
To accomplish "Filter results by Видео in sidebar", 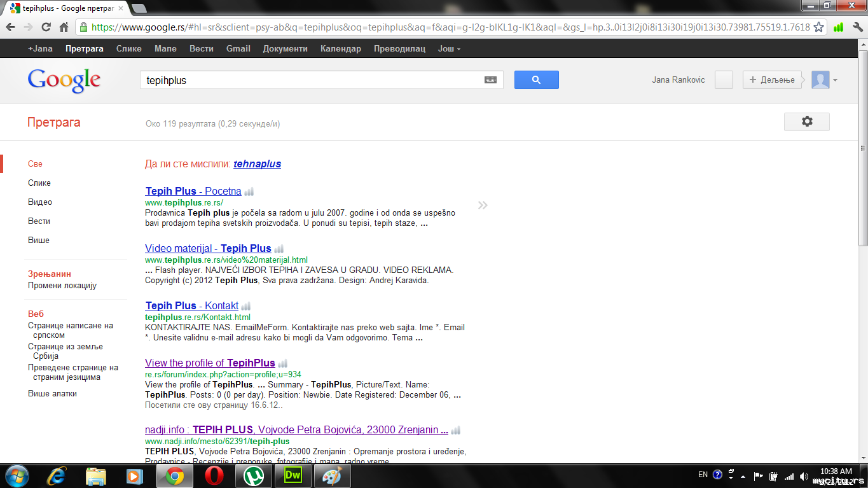I will pos(40,202).
